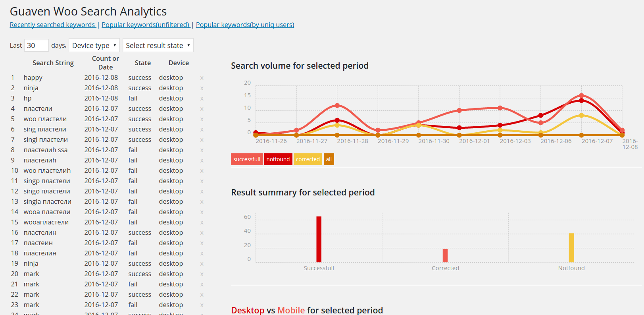Screen dimensions: 644x315
Task: Toggle the 'successfull' chart series legend
Action: pos(246,159)
